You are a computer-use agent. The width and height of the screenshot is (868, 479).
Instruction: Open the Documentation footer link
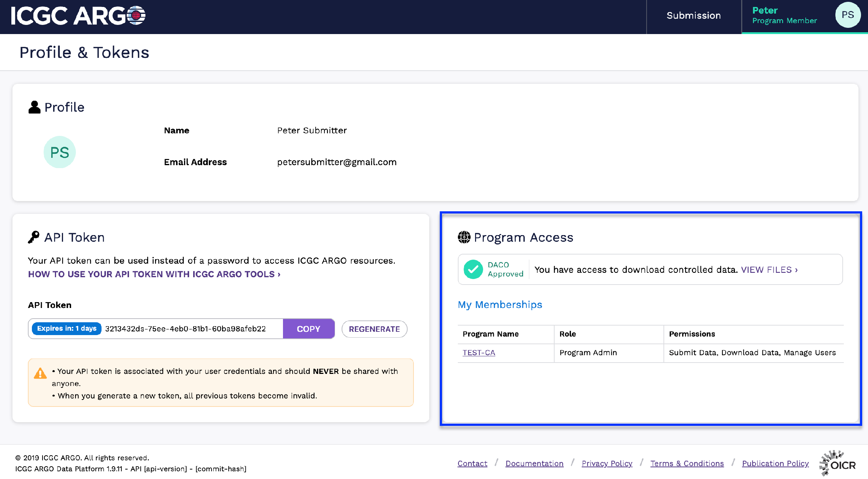click(534, 464)
